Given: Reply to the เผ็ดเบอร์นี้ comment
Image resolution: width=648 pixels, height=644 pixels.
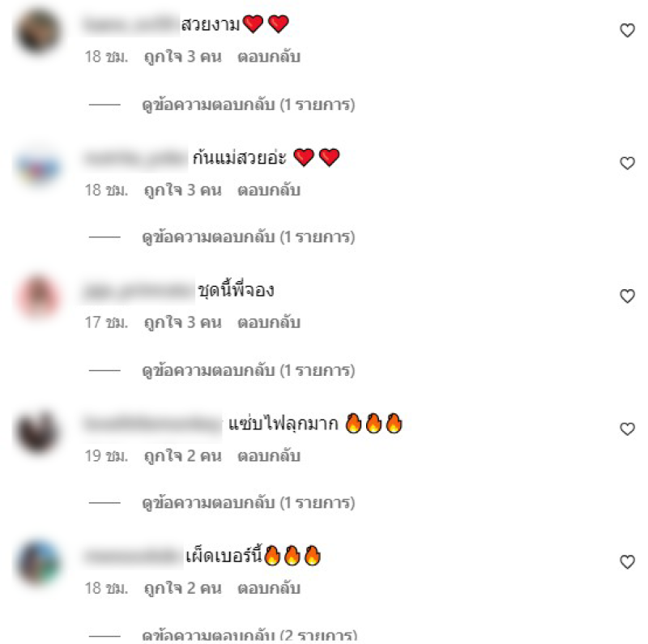Looking at the screenshot, I should [x=269, y=589].
